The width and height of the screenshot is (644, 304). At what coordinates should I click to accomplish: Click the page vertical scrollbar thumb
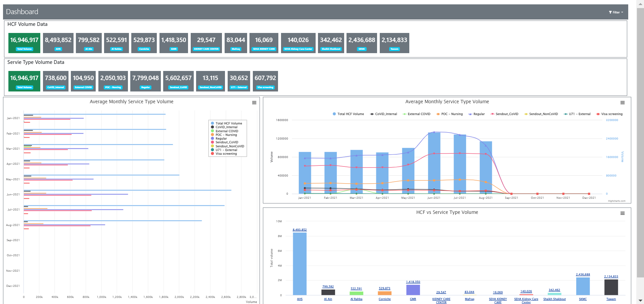[640, 143]
